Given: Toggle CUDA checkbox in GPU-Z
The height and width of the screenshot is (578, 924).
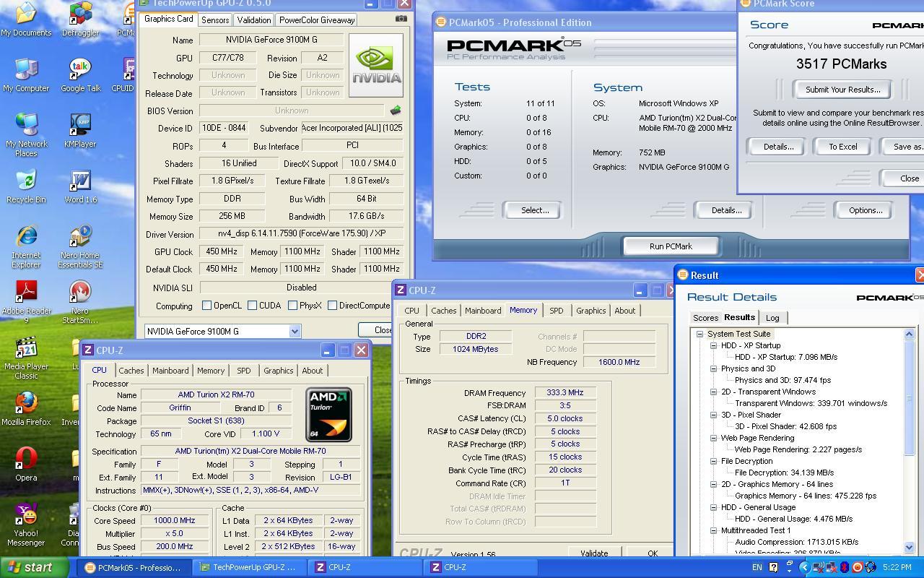Looking at the screenshot, I should point(252,306).
